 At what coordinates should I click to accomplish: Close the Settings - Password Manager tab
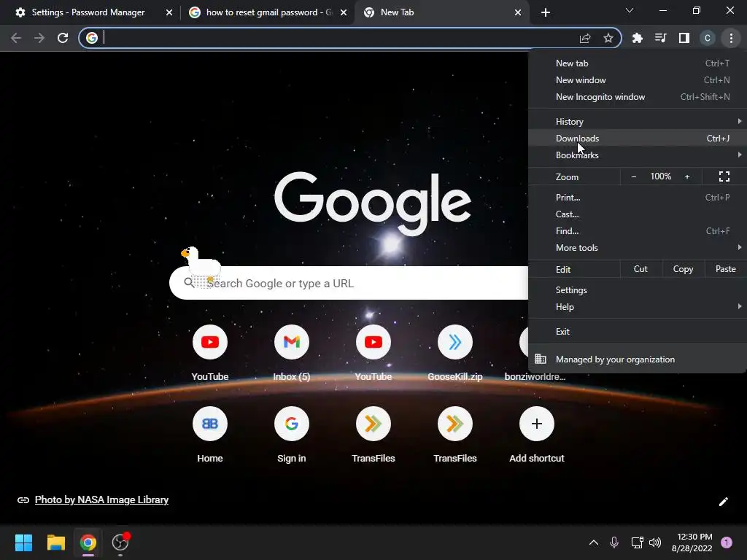tap(169, 12)
